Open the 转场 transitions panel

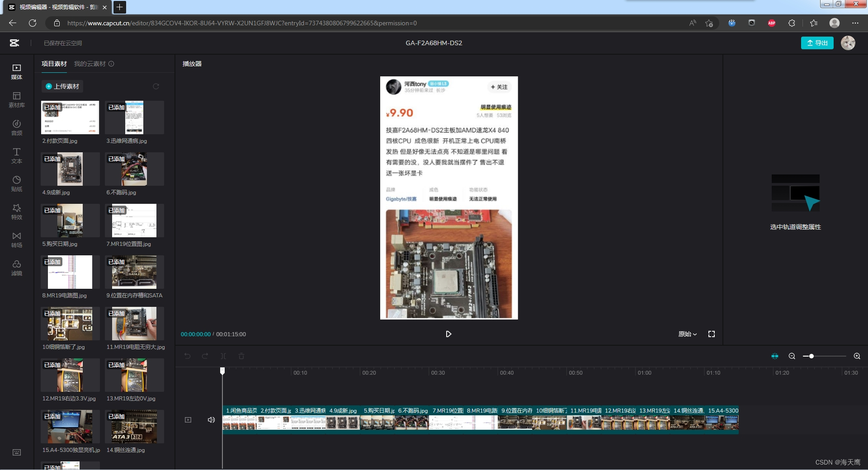(17, 240)
